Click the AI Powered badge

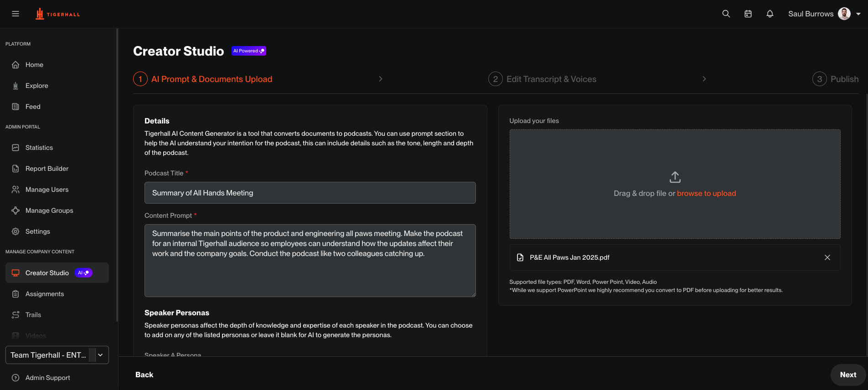(249, 51)
